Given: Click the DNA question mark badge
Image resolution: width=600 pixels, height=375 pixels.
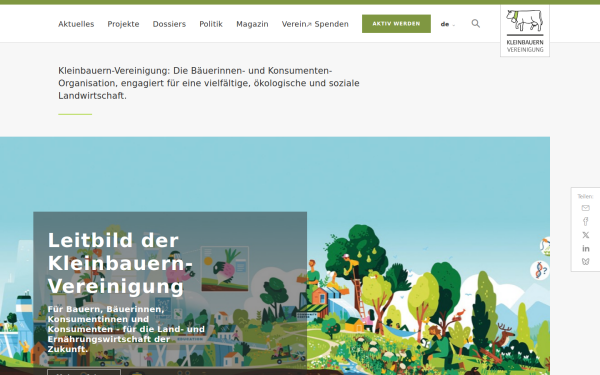Looking at the screenshot, I should [x=540, y=270].
